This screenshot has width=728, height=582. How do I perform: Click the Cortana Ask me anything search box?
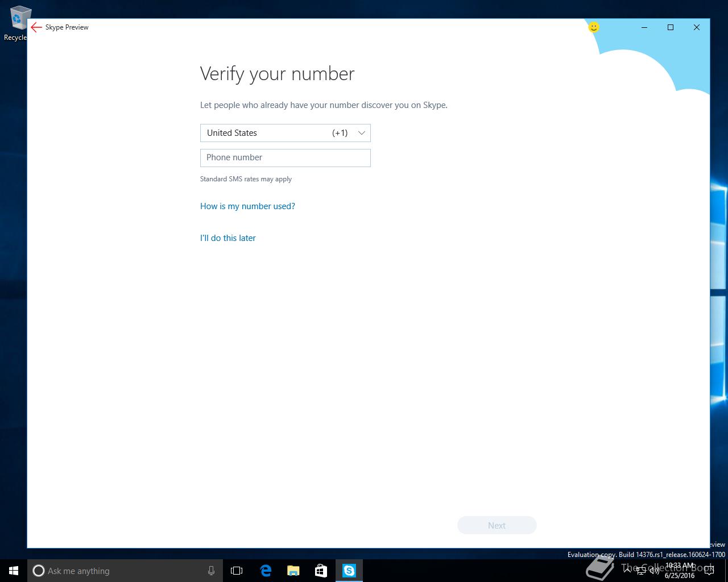124,571
